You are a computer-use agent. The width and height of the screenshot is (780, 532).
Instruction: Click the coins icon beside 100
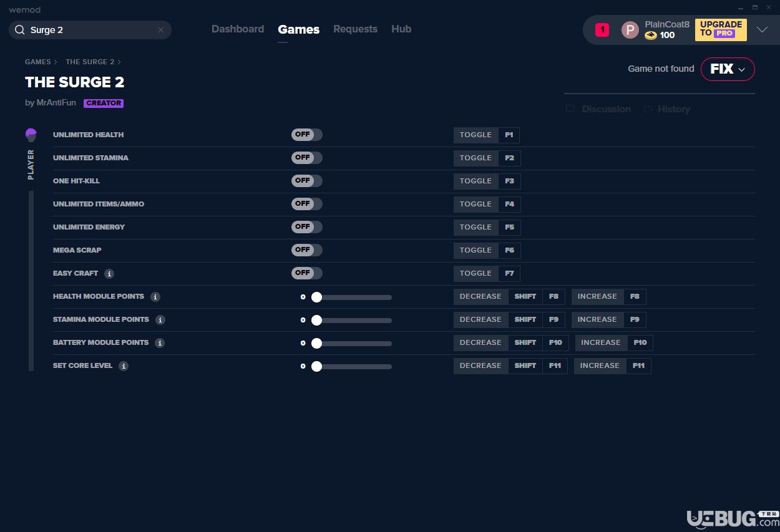pos(651,36)
